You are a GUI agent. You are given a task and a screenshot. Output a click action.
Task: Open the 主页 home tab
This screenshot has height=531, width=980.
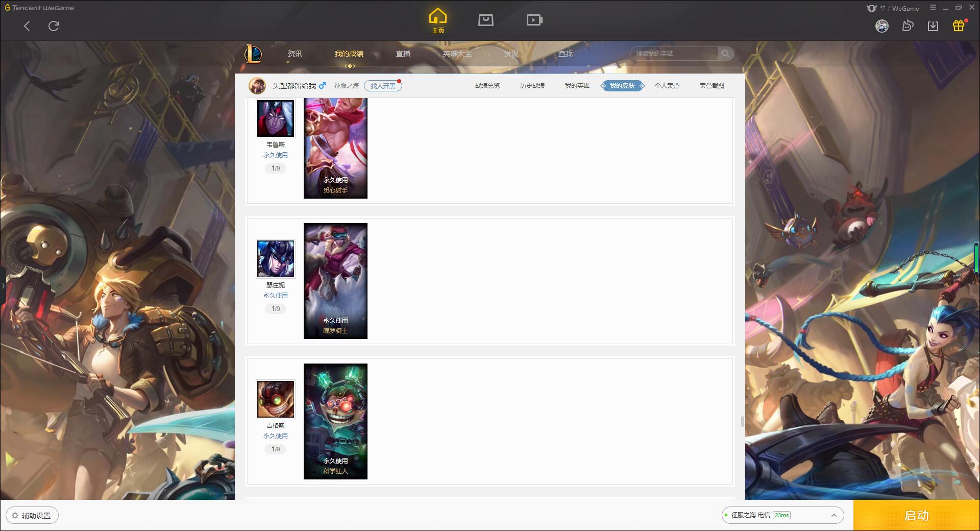[437, 21]
